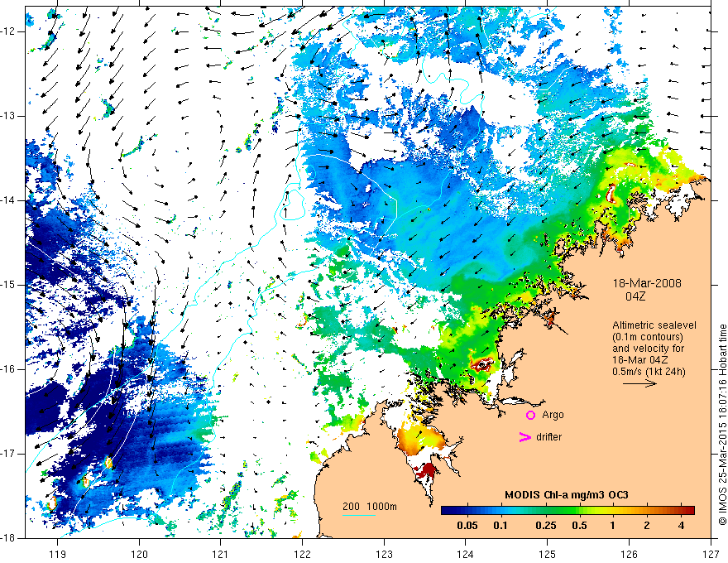Screen dimensions: 728x563
Task: Click the '124' longitude axis label
Action: (465, 554)
